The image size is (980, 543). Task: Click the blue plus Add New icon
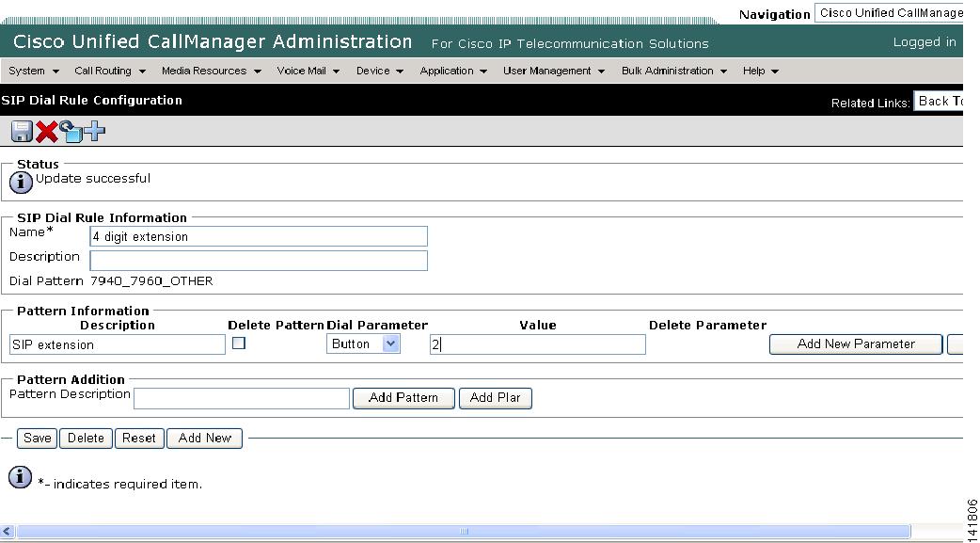[95, 131]
